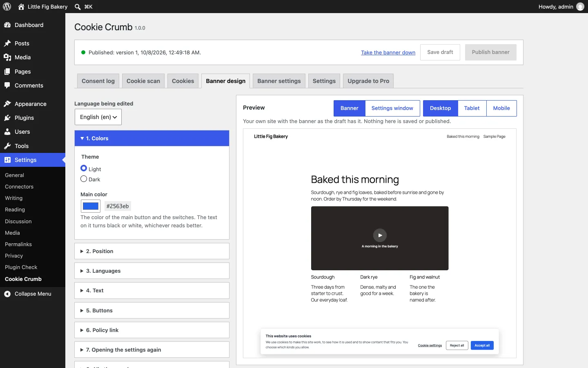
Task: Switch preview to Settings window
Action: (392, 108)
